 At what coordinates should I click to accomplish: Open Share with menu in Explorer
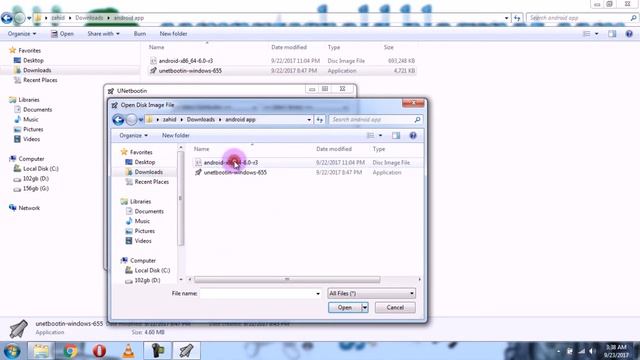coord(103,34)
